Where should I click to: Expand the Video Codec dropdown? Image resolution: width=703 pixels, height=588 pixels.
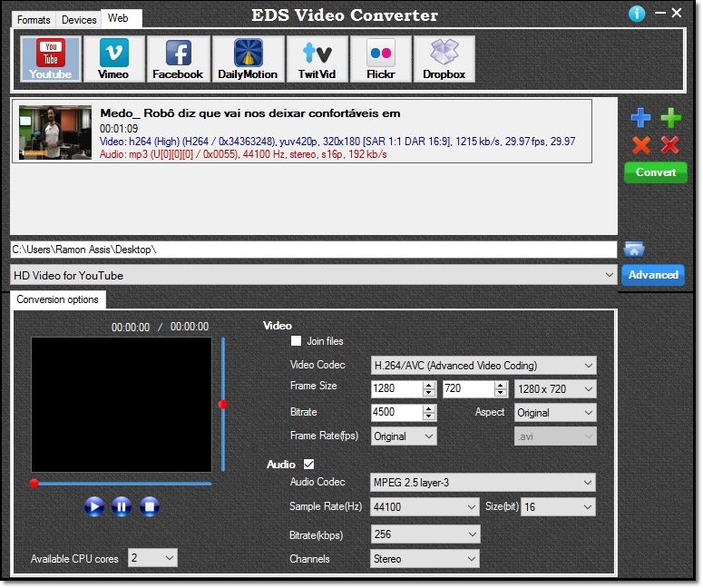point(483,366)
